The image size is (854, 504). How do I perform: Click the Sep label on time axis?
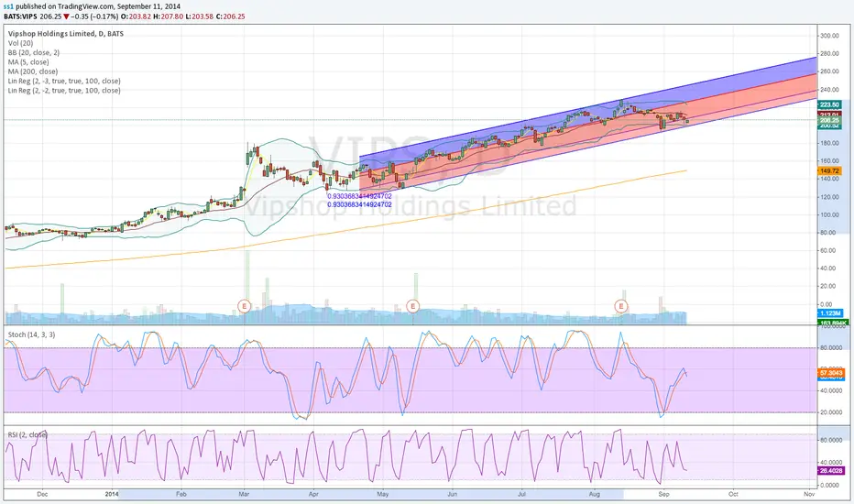coord(663,494)
